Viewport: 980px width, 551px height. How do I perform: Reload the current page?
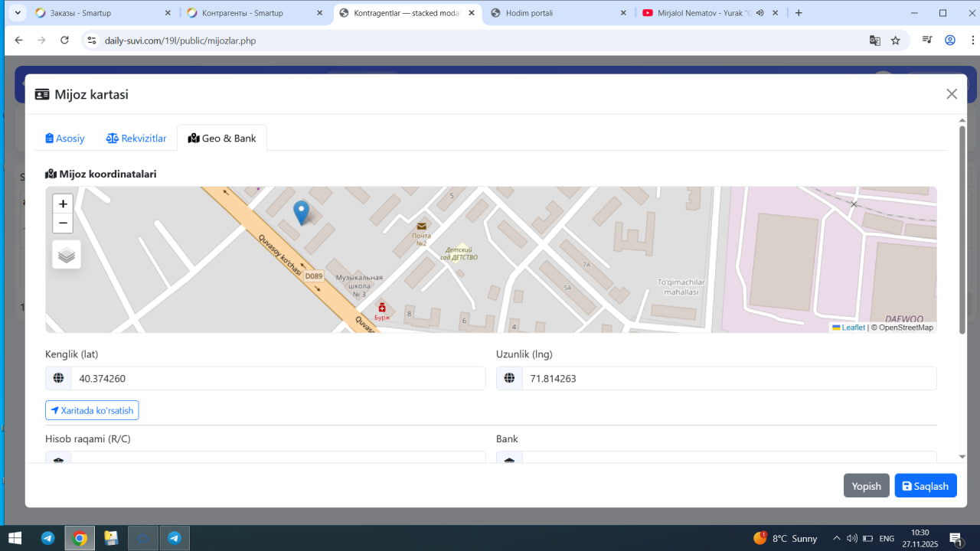(x=64, y=41)
